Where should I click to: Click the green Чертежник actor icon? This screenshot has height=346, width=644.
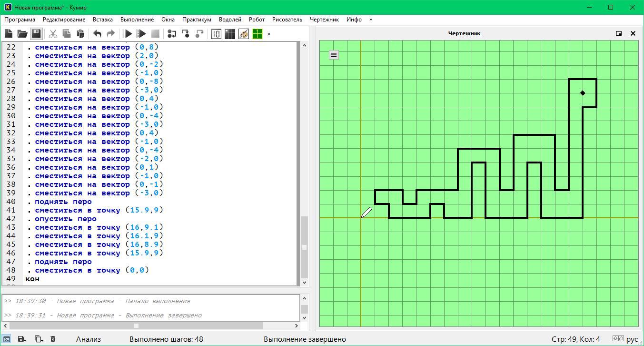258,34
